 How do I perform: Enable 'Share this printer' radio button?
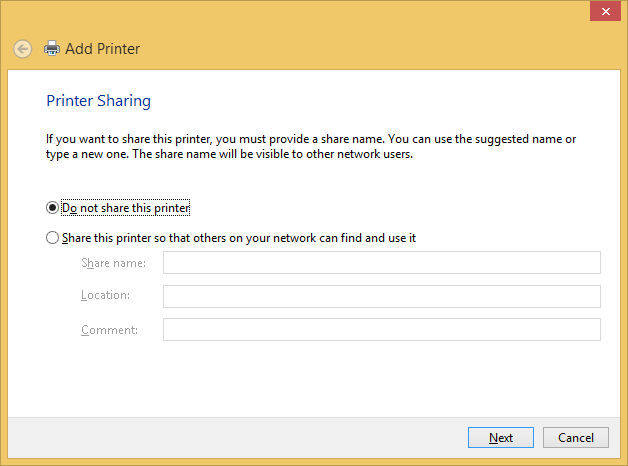53,238
